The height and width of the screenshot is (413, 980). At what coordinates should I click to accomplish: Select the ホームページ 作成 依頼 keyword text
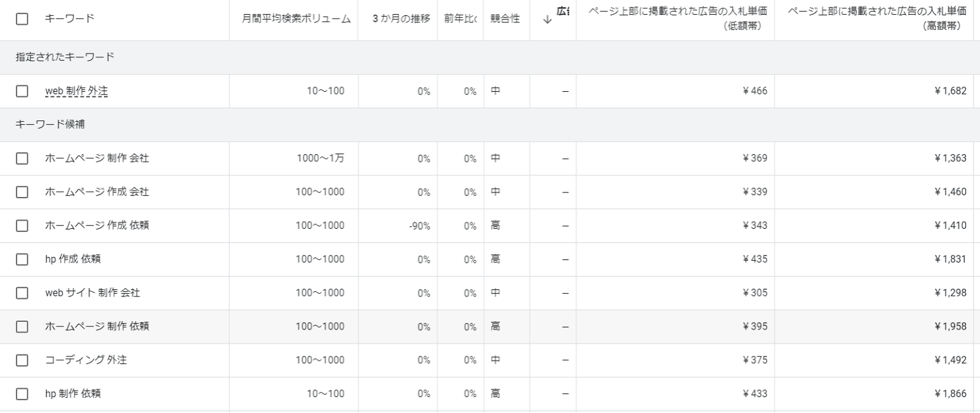tap(97, 226)
